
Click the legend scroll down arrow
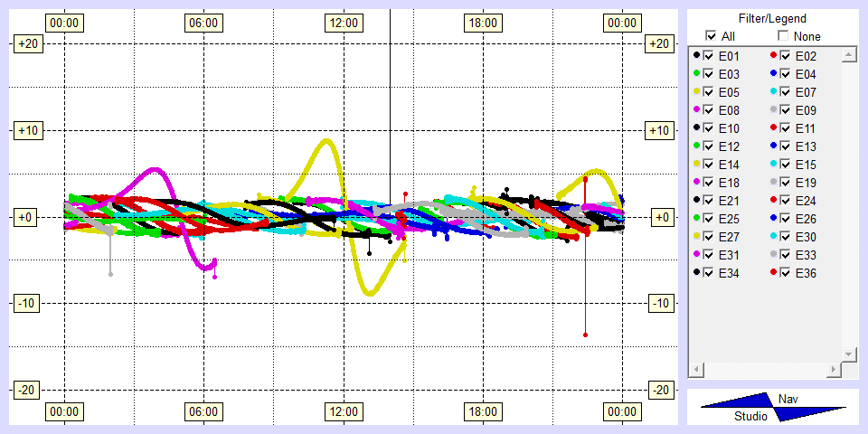coord(848,354)
